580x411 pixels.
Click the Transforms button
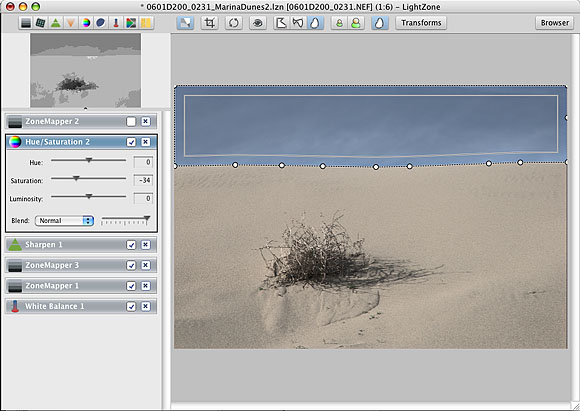point(421,23)
